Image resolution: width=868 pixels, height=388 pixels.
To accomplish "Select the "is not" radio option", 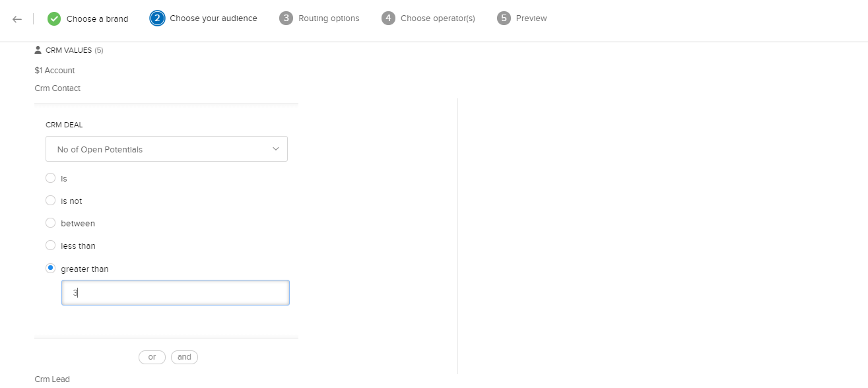I will pyautogui.click(x=51, y=201).
